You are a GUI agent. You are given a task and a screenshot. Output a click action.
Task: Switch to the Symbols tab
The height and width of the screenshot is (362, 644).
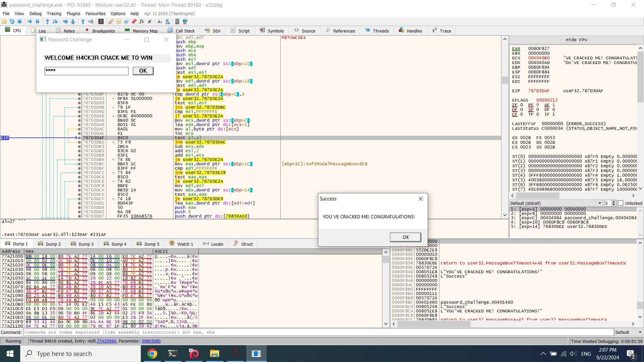pyautogui.click(x=272, y=31)
